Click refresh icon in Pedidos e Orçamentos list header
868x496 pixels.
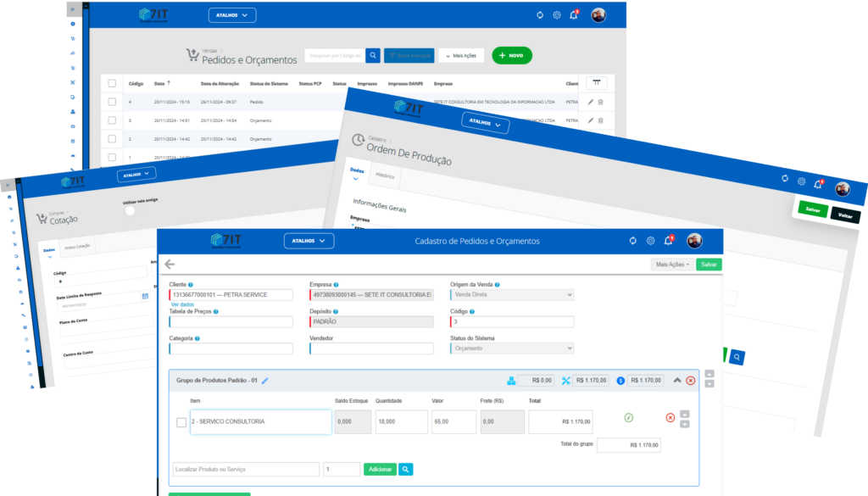540,15
